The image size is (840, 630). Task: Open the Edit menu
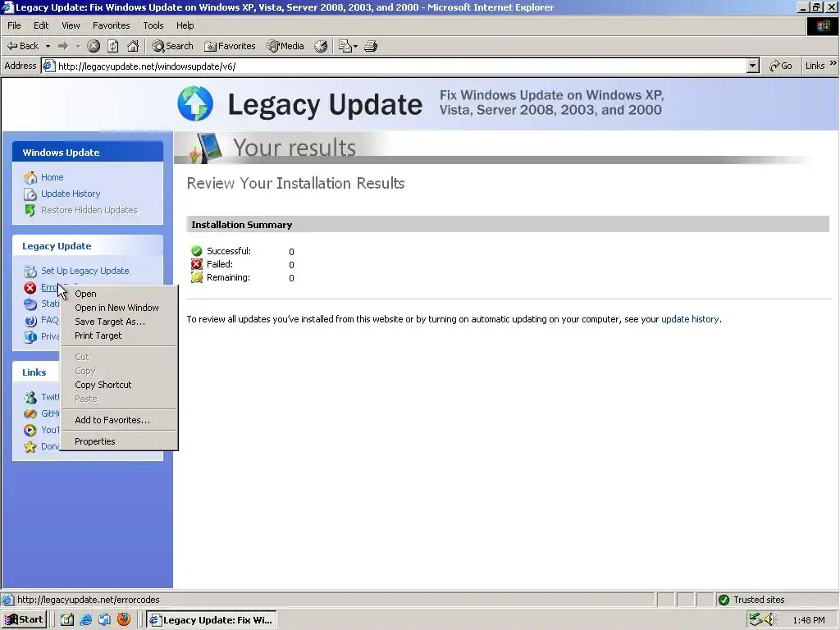pos(41,25)
